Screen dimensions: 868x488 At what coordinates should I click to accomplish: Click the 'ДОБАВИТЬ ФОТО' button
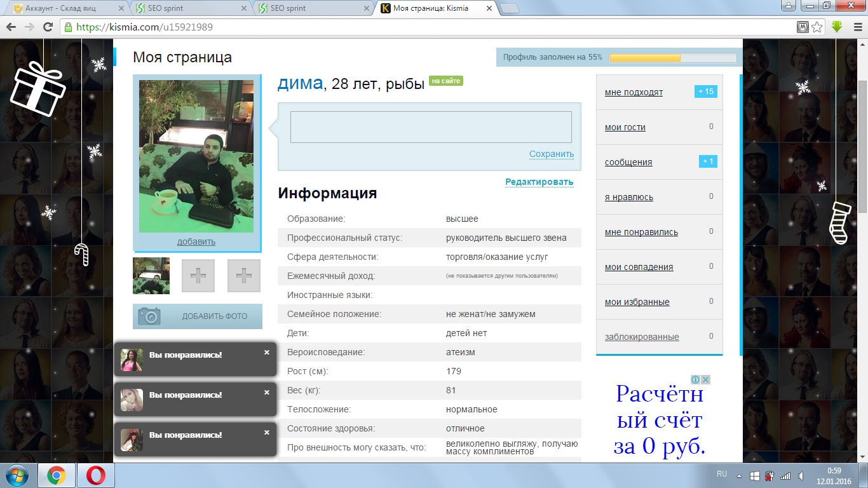(198, 316)
